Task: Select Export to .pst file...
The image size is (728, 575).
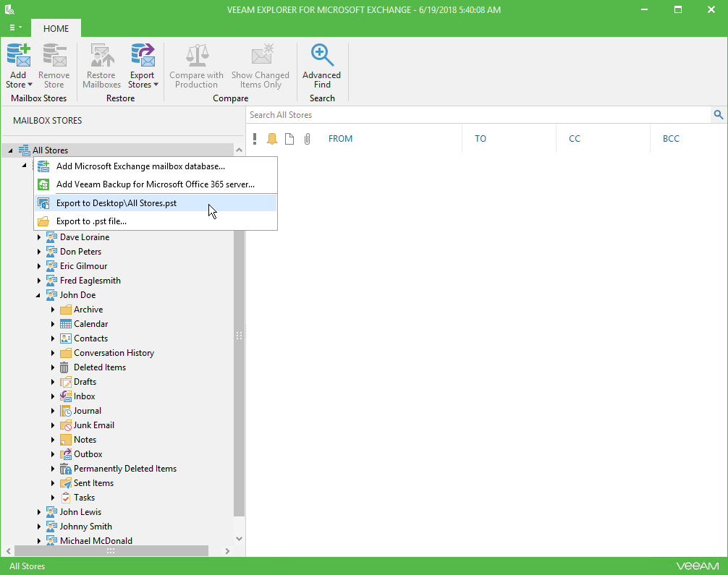Action: point(156,221)
